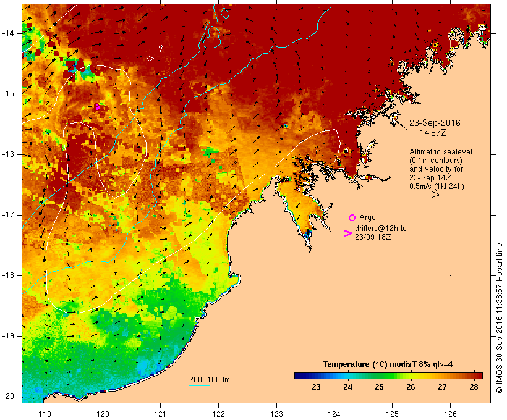Click the 120 longitude axis label
The height and width of the screenshot is (420, 507).
click(103, 414)
